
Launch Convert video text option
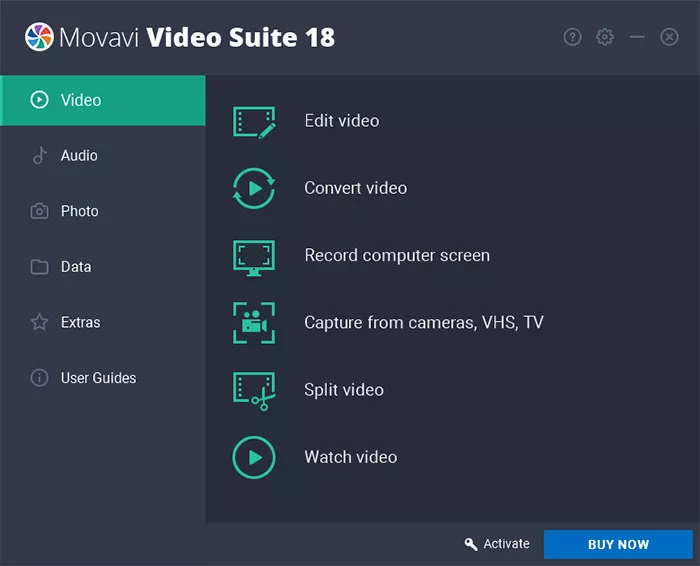coord(356,188)
